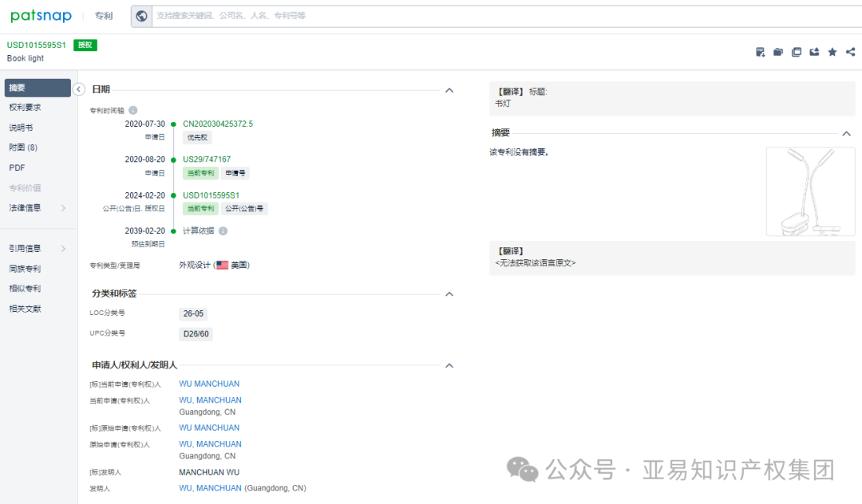This screenshot has height=504, width=862.
Task: Click the copy document icon
Action: [x=797, y=51]
